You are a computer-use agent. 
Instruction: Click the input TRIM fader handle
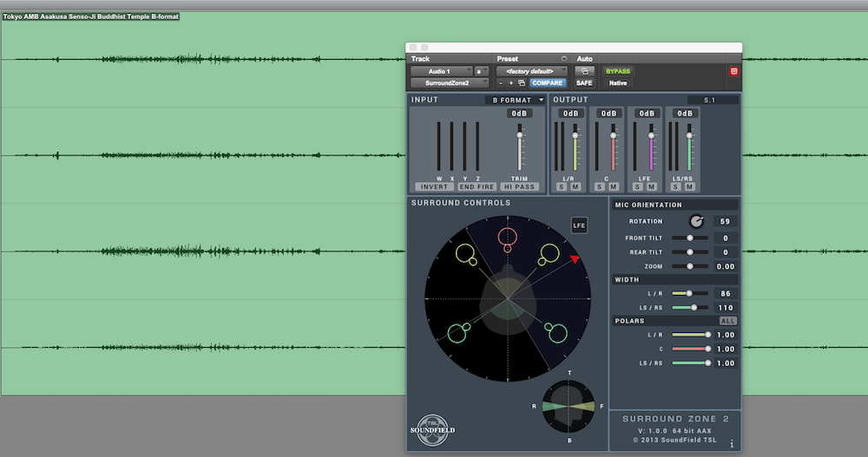pos(520,135)
